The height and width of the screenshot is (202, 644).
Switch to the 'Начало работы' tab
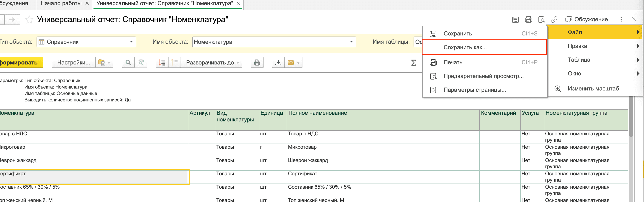click(x=61, y=3)
